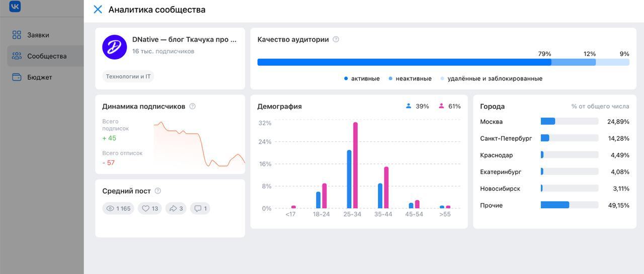Screen dimensions: 644x274
Task: Toggle активные legend item
Action: [362, 79]
